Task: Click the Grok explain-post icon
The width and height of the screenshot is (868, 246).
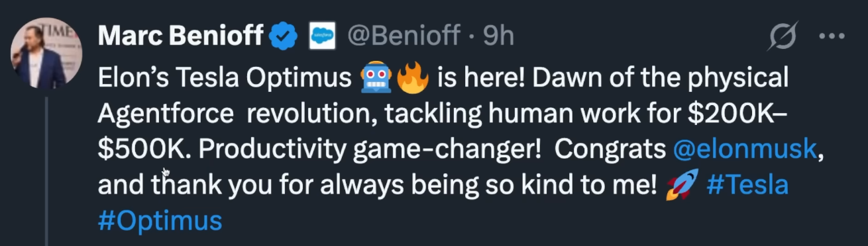Action: pyautogui.click(x=782, y=36)
